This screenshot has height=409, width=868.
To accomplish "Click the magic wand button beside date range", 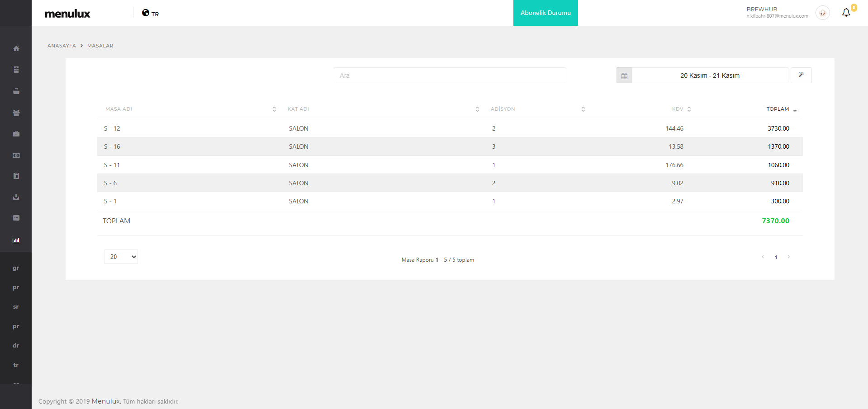I will [801, 75].
